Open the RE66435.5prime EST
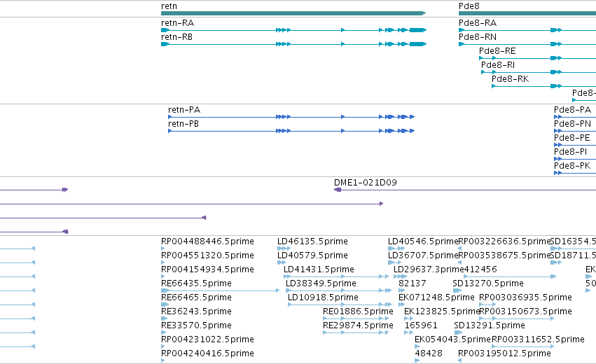 coord(196,283)
